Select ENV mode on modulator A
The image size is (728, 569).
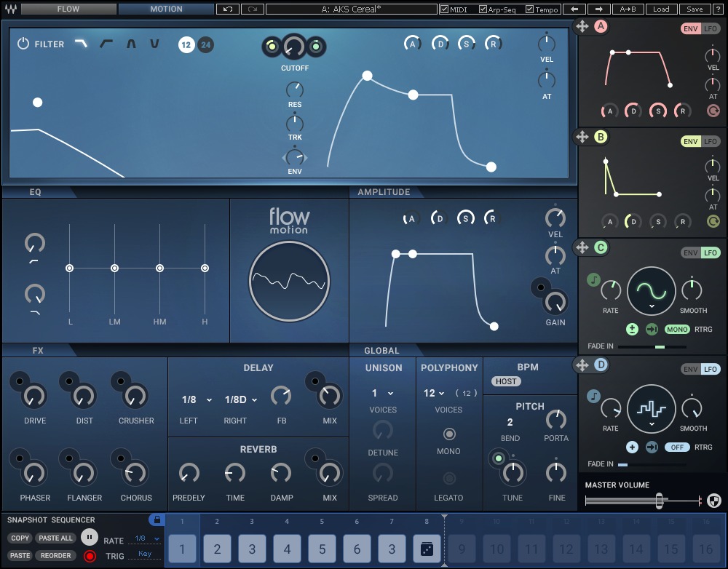pos(690,28)
